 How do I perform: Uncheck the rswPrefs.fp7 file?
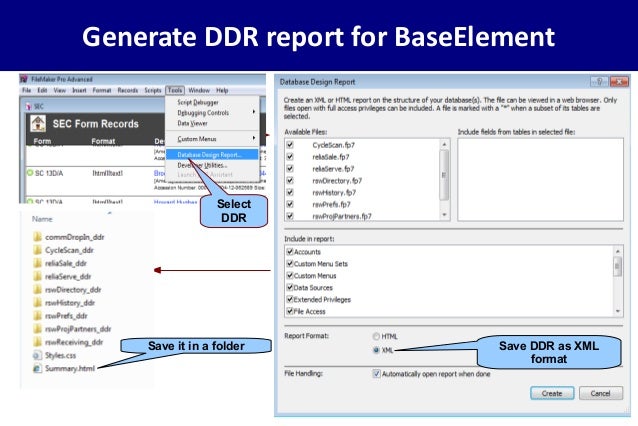[290, 204]
